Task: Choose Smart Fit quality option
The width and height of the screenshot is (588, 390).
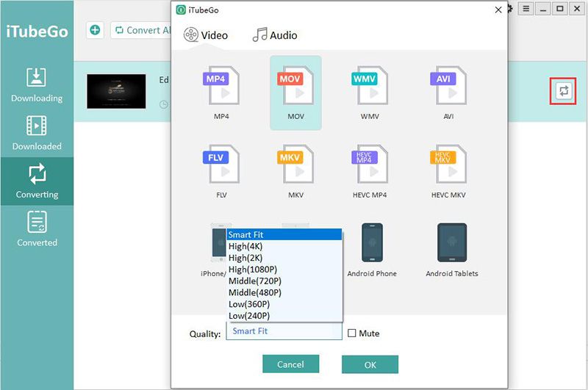Action: tap(284, 234)
